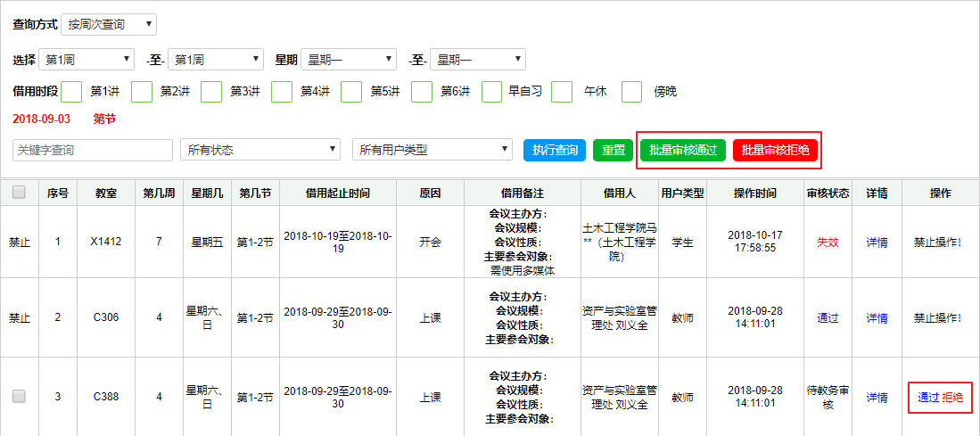
Task: Check the 第1讲 time slot checkbox
Action: (72, 91)
